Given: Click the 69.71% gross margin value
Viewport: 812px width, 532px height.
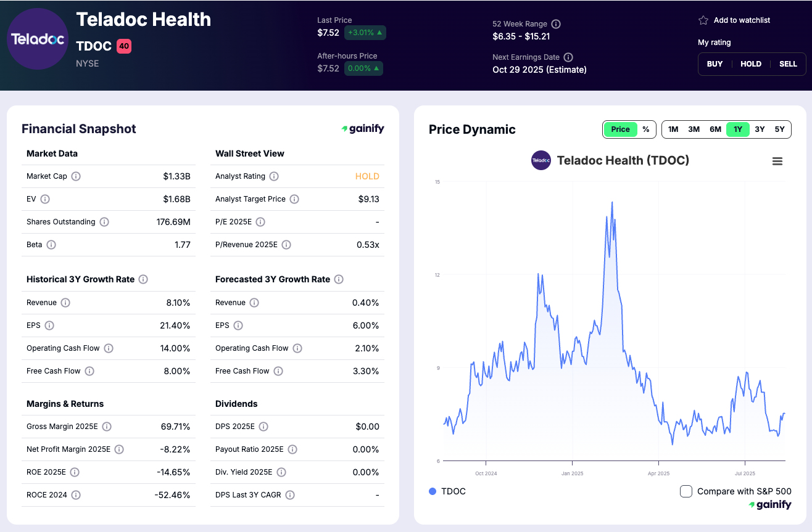Looking at the screenshot, I should [176, 427].
